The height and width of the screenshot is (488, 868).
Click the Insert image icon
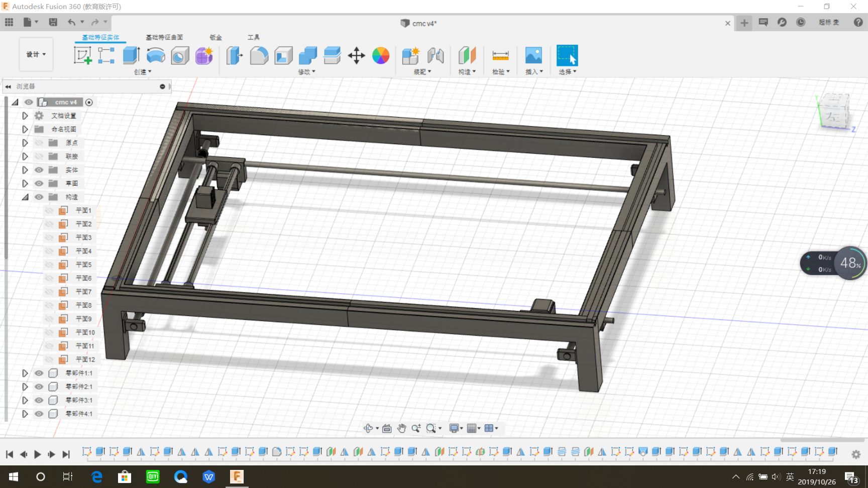(533, 55)
